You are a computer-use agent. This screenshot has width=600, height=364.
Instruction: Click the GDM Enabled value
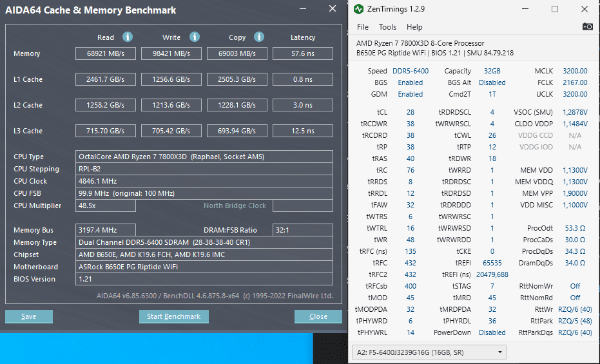tap(410, 94)
